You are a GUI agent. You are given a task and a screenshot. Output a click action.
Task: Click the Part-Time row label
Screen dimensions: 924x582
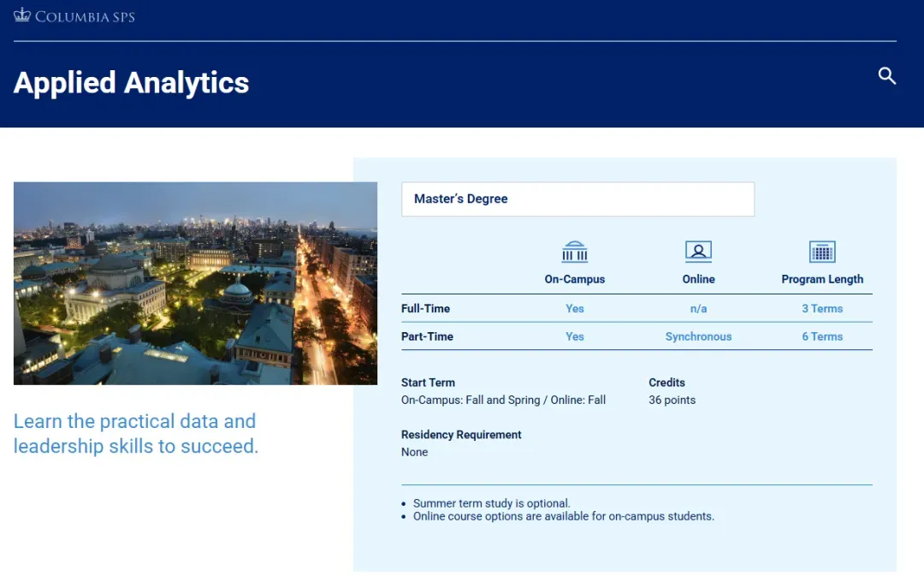click(427, 336)
